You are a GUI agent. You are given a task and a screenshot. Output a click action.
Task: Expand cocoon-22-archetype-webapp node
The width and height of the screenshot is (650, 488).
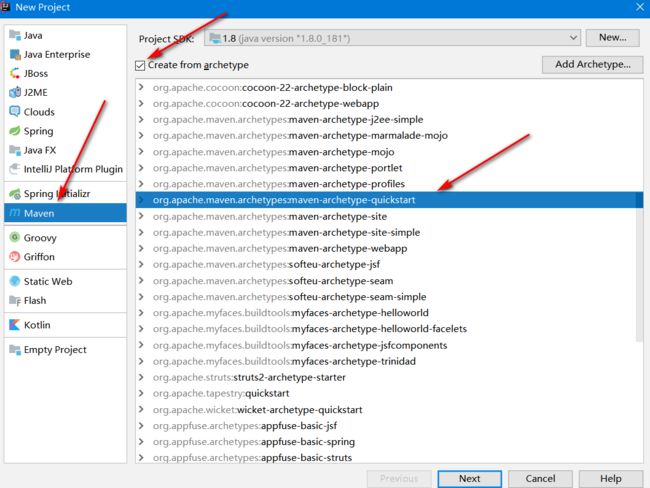(x=141, y=103)
